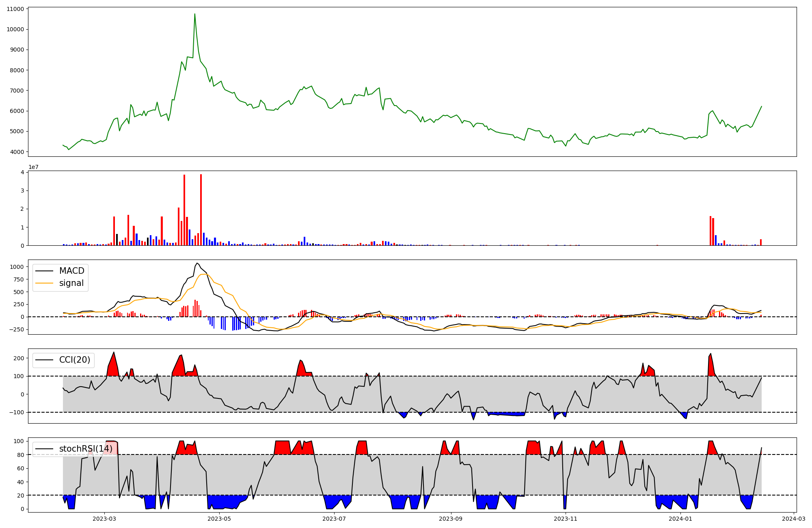Click the 1e7 volume scale exponent label
The image size is (812, 528).
tap(33, 167)
